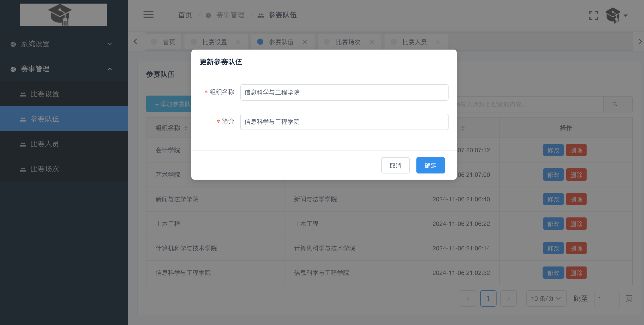Close the 比赛场次 tab
This screenshot has width=644, height=325.
372,42
